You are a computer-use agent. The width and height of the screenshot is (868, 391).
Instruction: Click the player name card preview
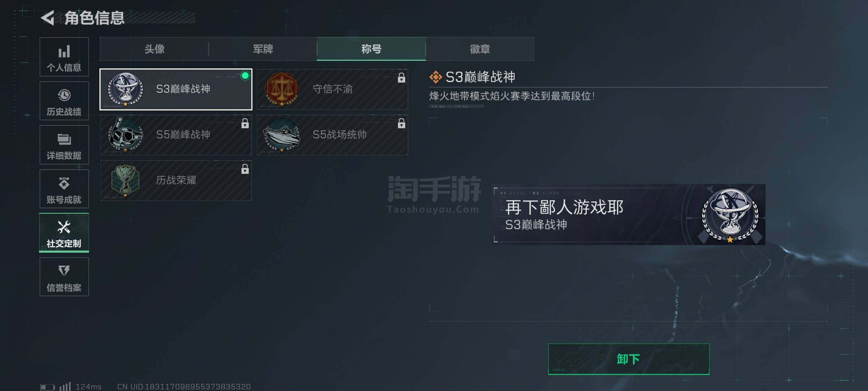click(x=629, y=214)
